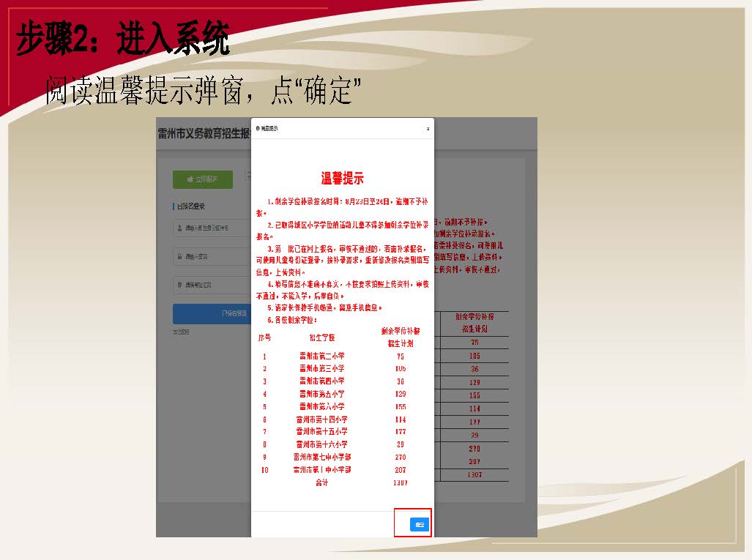This screenshot has height=560, width=752.
Task: Click the 1307 total value in the popup table
Action: coord(401,483)
